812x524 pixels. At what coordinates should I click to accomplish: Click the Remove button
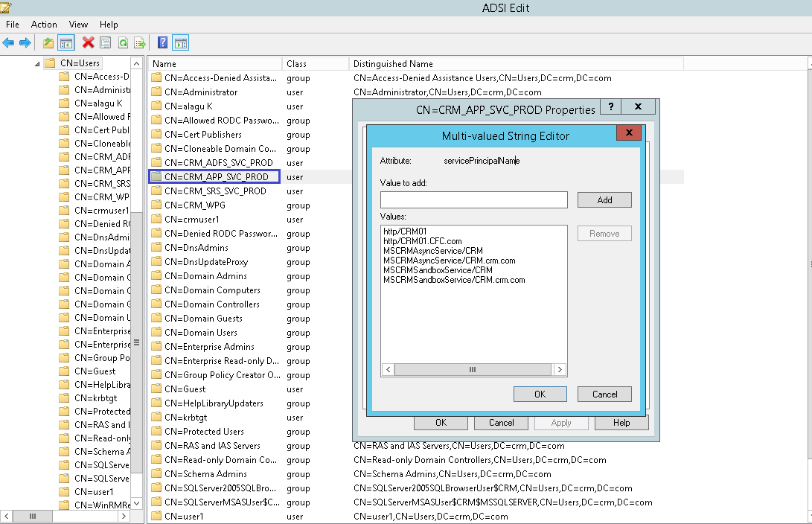click(604, 233)
